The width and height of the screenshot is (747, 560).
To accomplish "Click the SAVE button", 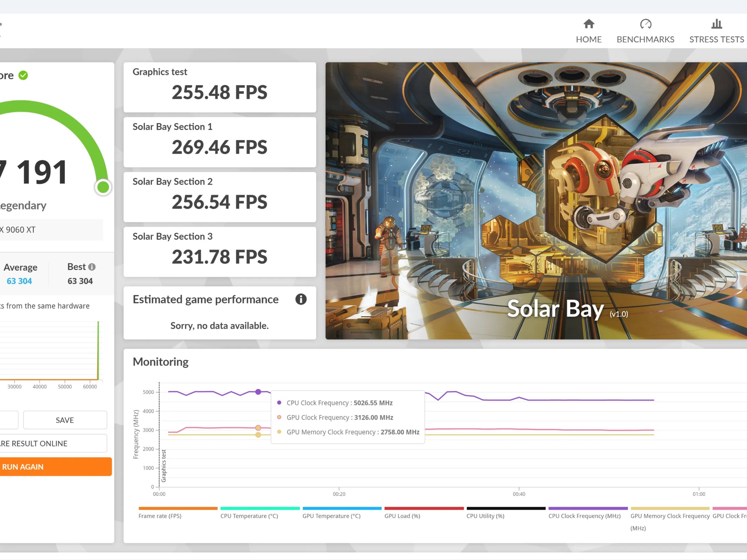I will click(x=65, y=420).
